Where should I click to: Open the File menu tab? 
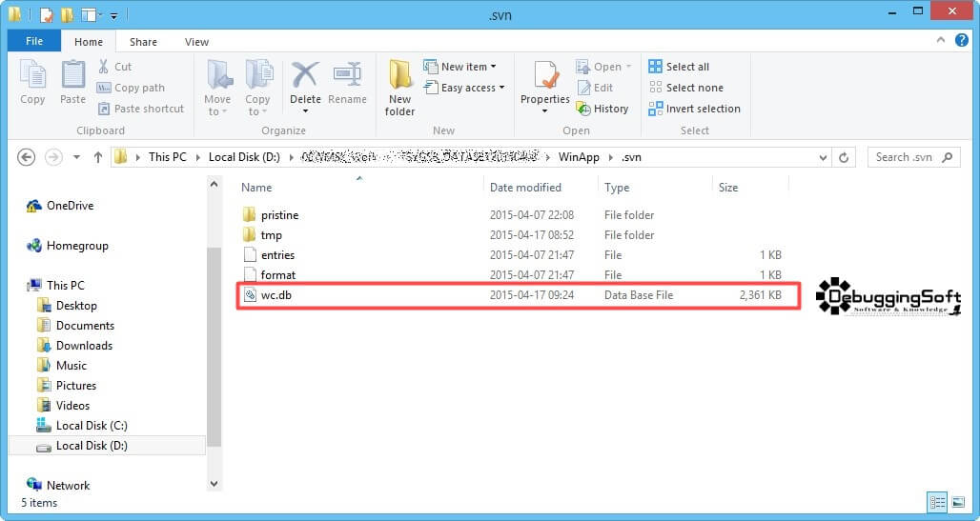pyautogui.click(x=34, y=41)
